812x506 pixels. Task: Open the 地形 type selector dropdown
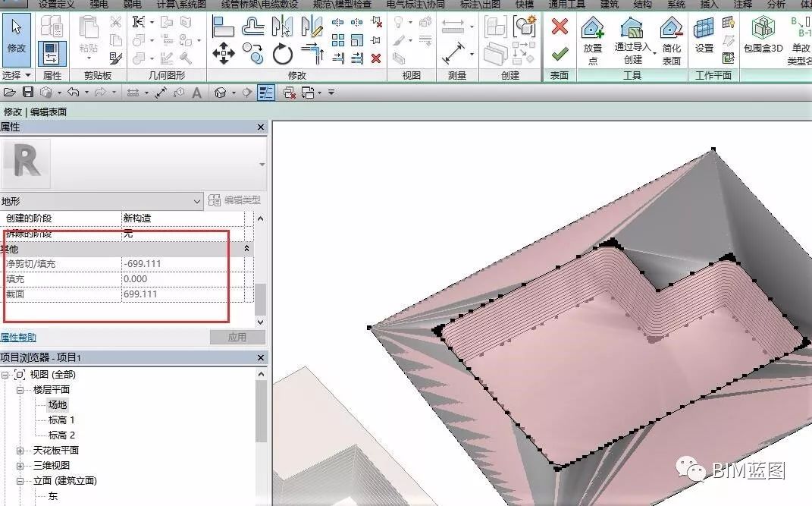point(197,201)
